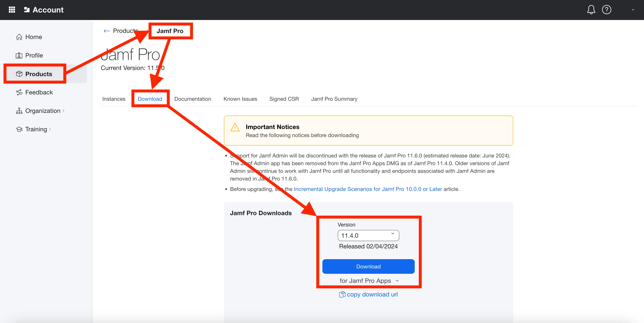Open Feedback in the sidebar

pyautogui.click(x=39, y=92)
